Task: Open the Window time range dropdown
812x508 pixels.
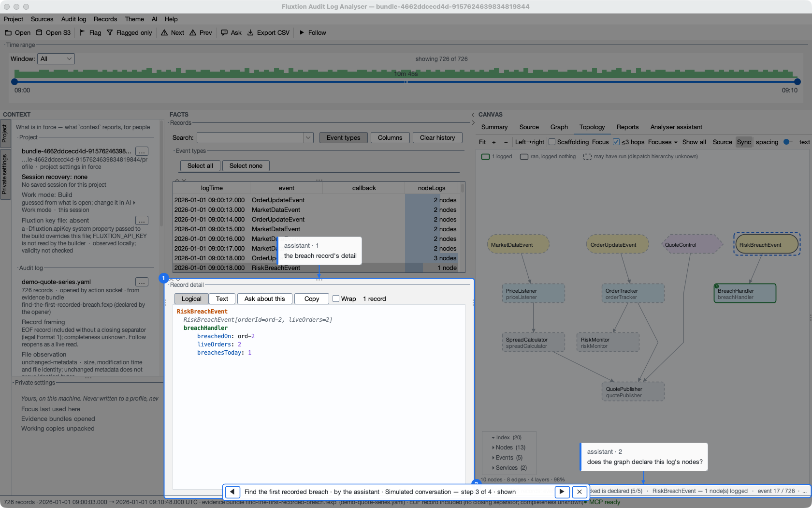Action: coord(56,59)
